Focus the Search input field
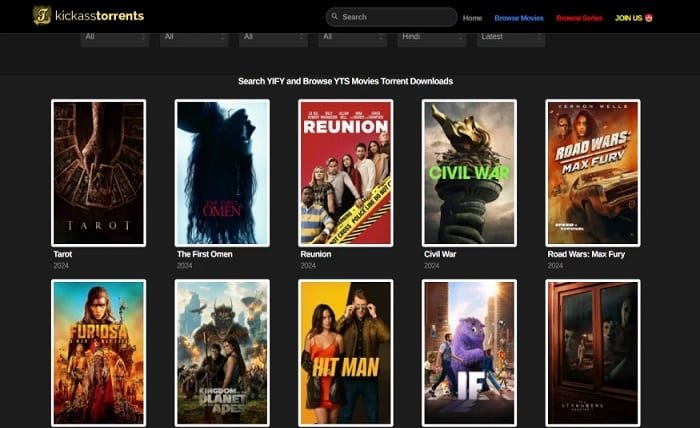This screenshot has height=428, width=700. point(392,17)
